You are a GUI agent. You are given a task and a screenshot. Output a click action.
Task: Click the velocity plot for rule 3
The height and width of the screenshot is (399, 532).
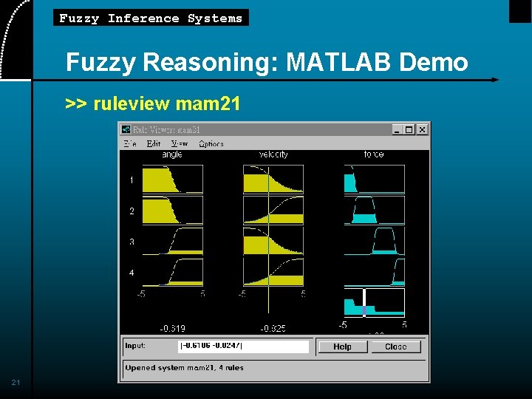(273, 241)
